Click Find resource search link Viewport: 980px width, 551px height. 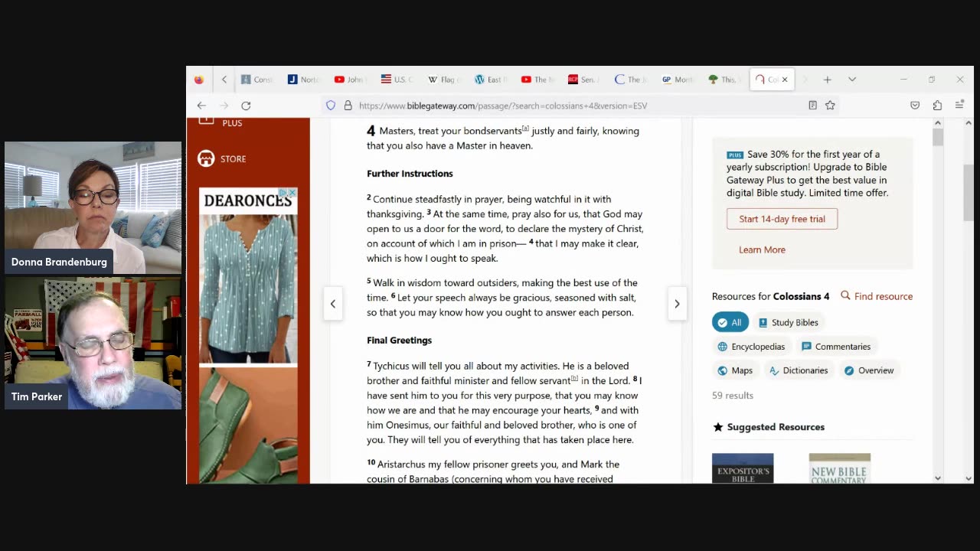point(877,296)
